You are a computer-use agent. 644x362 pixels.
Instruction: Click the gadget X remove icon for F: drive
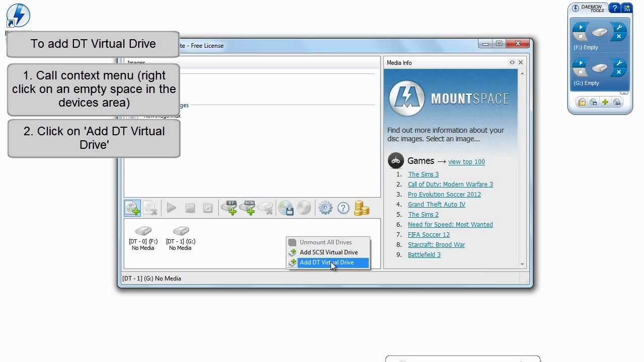point(619,37)
